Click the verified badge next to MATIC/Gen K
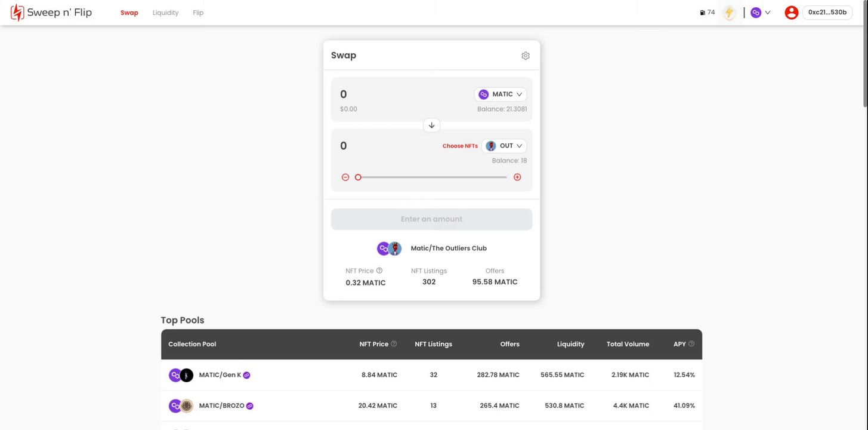Viewport: 868px width, 430px height. (246, 375)
